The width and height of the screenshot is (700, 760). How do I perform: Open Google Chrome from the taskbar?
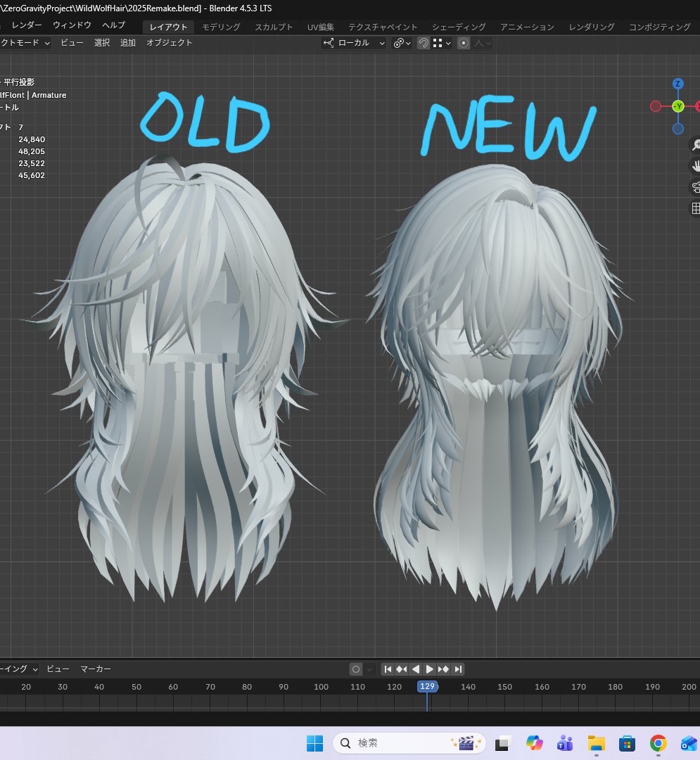pyautogui.click(x=658, y=743)
